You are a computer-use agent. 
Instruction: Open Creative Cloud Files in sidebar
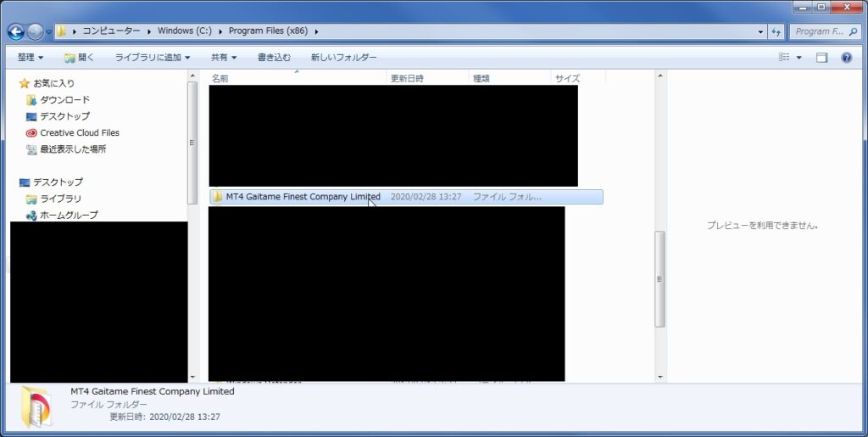pos(80,133)
